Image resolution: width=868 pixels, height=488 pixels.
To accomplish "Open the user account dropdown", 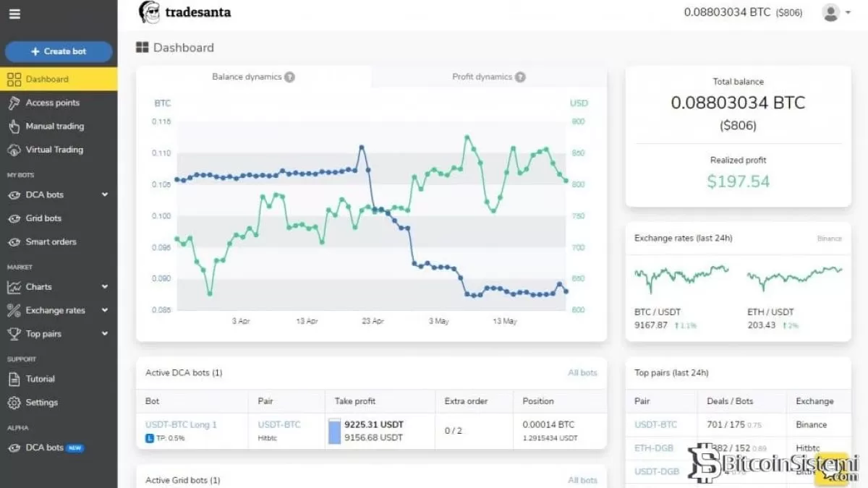I will click(x=835, y=13).
